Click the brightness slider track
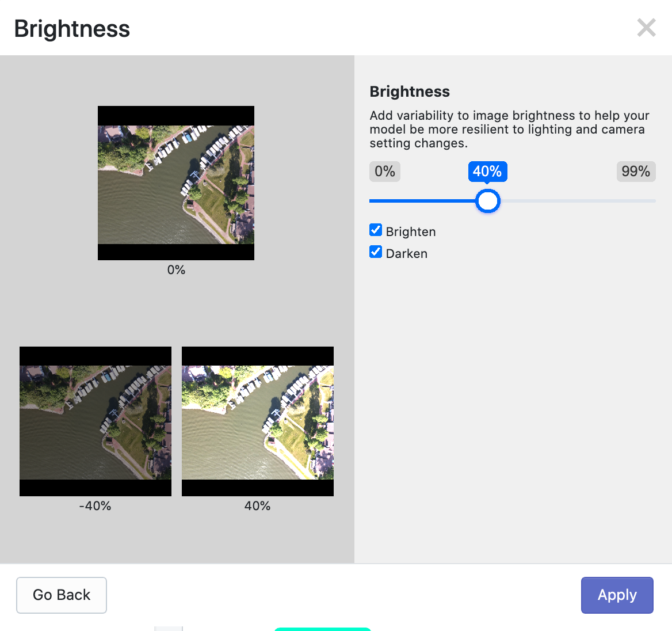 coord(512,201)
